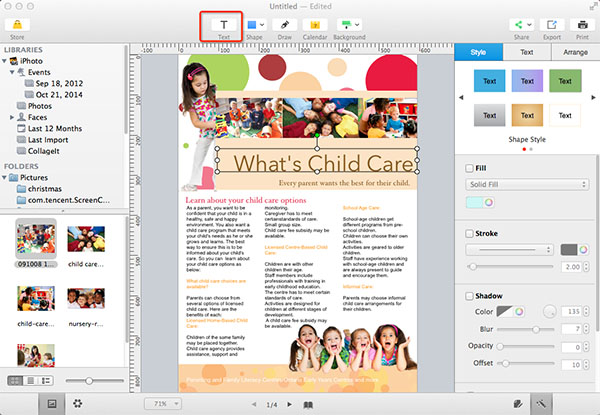Apply the gray Text shape style
This screenshot has width=600, height=415.
[489, 115]
